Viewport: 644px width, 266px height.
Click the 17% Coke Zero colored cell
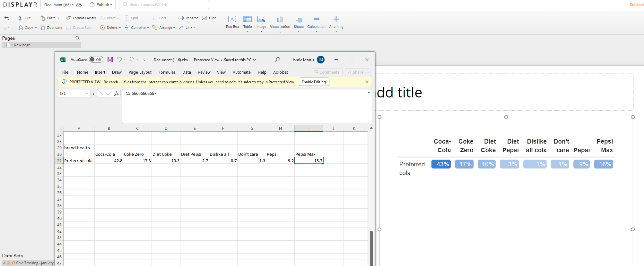(464, 164)
